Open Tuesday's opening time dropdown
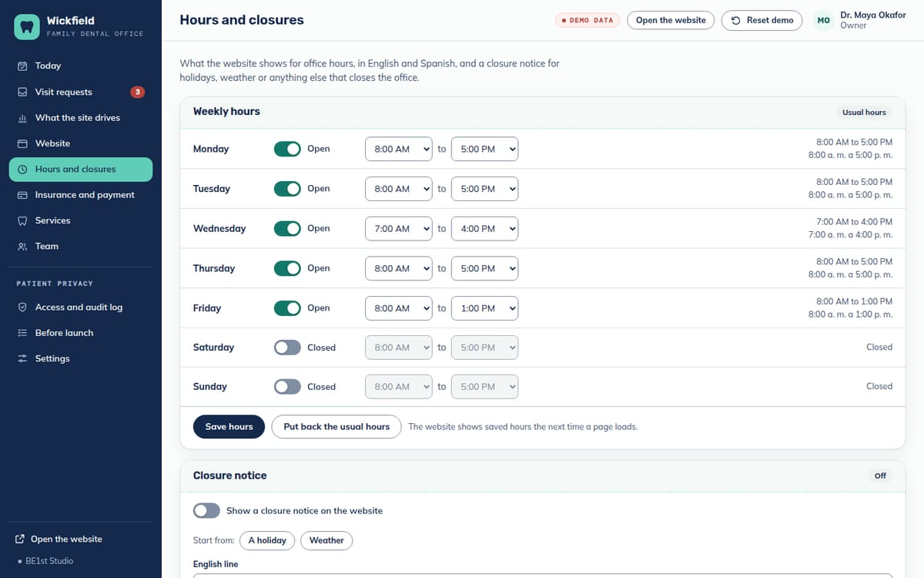924x578 pixels. click(x=399, y=189)
